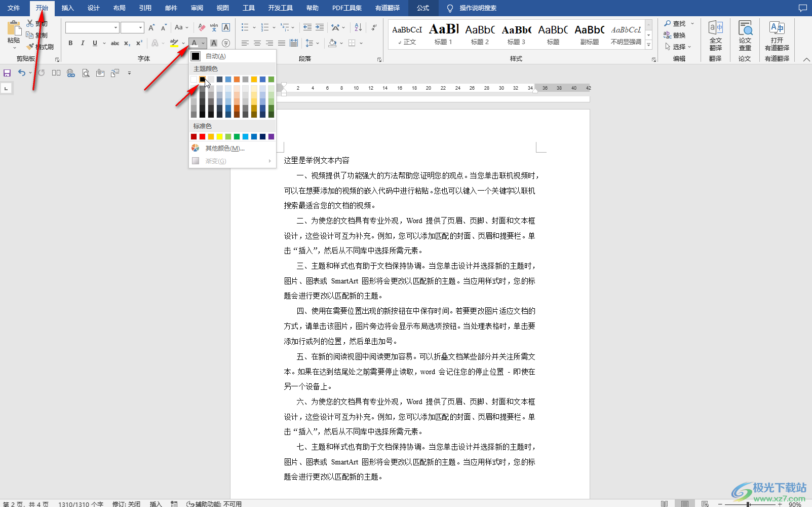Pick the standard purple color swatch
The height and width of the screenshot is (507, 812).
pyautogui.click(x=271, y=136)
